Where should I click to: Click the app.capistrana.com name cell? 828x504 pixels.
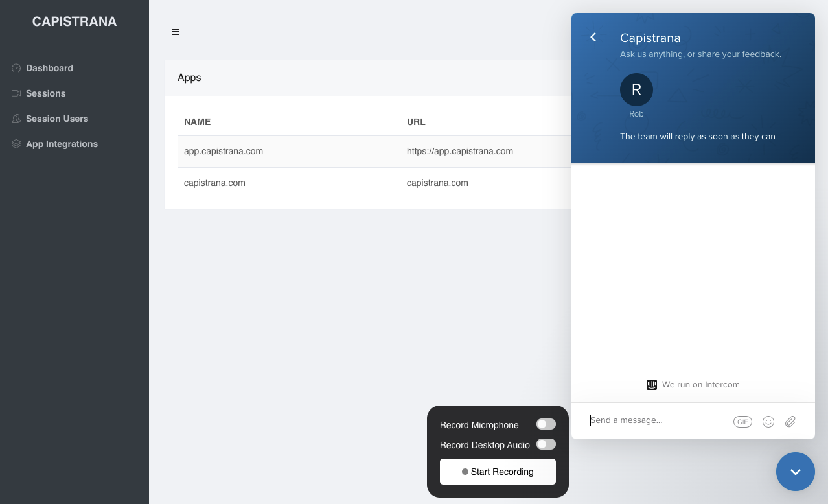pos(224,151)
